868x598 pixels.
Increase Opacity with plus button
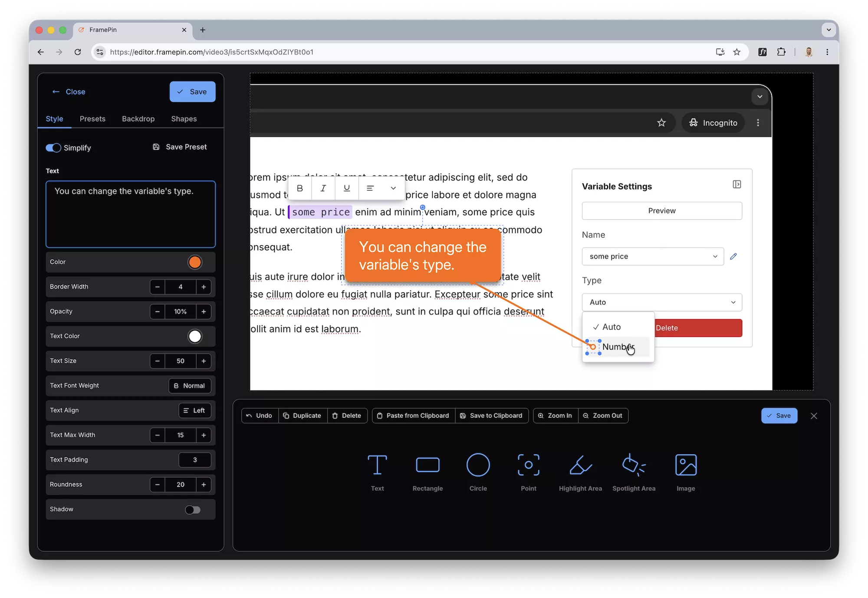tap(204, 311)
